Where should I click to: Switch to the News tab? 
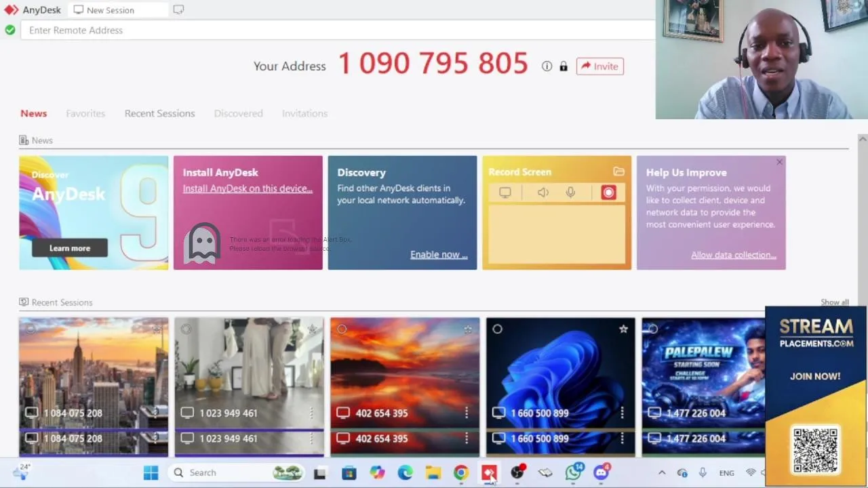pyautogui.click(x=33, y=113)
